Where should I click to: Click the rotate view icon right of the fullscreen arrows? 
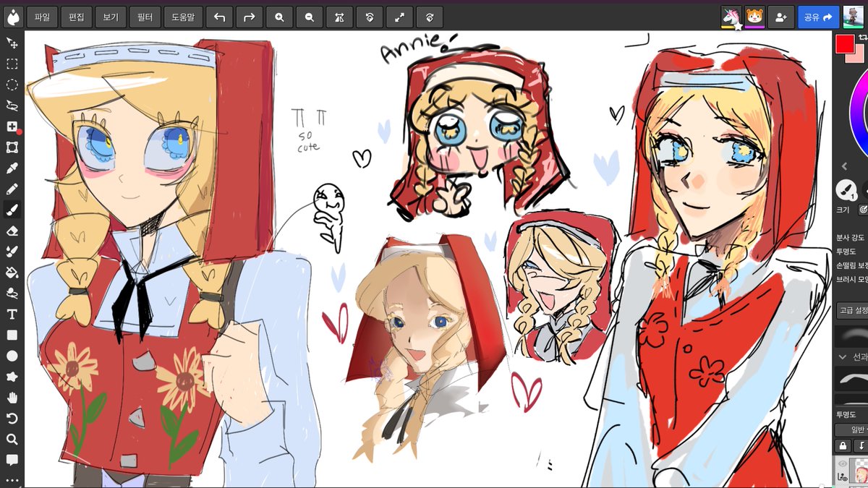click(430, 17)
